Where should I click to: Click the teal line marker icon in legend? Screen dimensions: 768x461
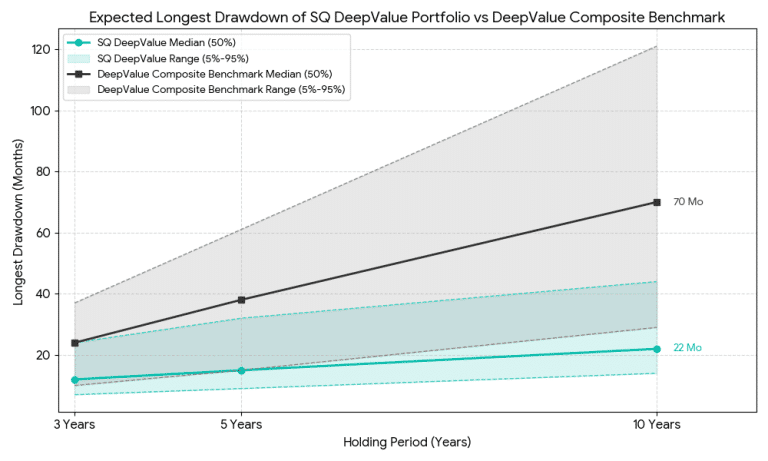pyautogui.click(x=78, y=43)
